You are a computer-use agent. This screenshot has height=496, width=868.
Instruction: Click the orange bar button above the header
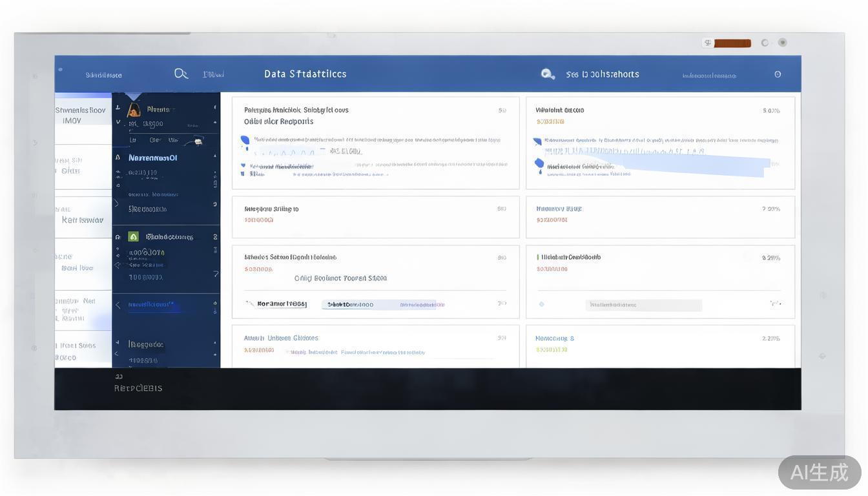pos(732,43)
